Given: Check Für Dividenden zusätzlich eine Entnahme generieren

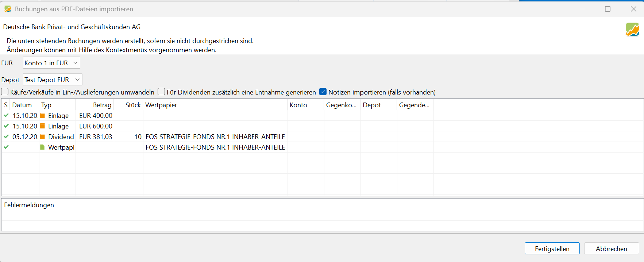Looking at the screenshot, I should [x=161, y=92].
